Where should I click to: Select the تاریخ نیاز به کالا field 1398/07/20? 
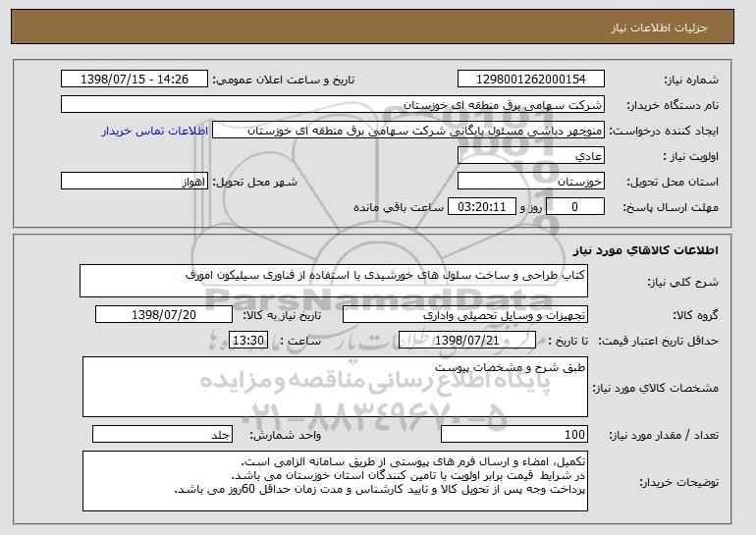tap(164, 315)
